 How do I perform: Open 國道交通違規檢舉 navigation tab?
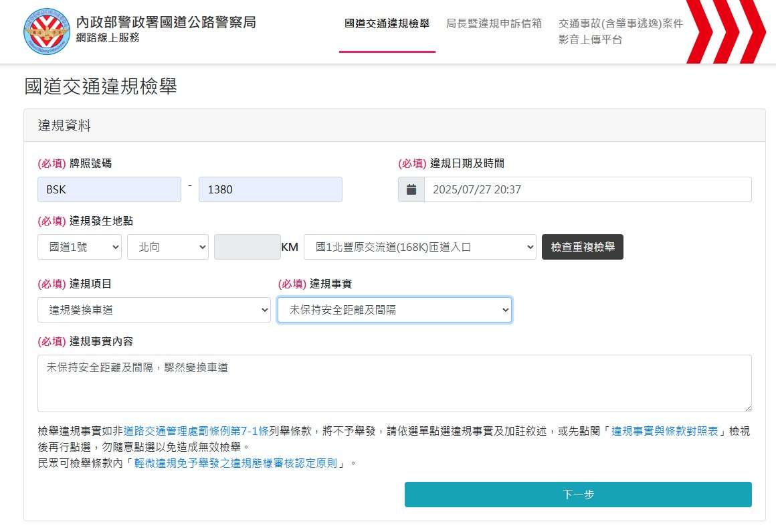(387, 23)
